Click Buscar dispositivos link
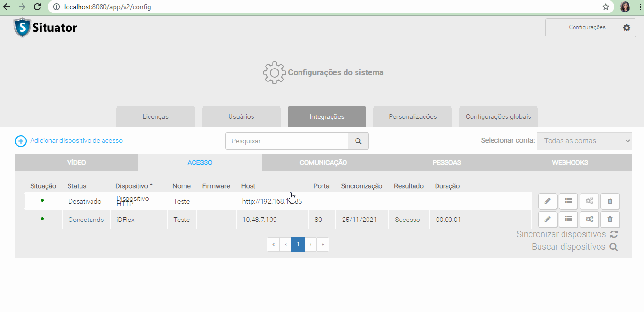The height and width of the screenshot is (312, 644). point(568,247)
